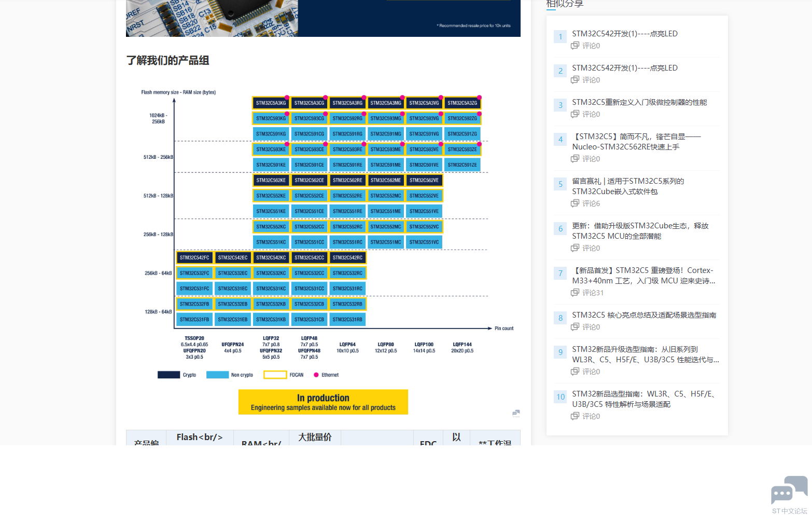Click the Flash<br/> table column header
The width and height of the screenshot is (812, 519).
(x=200, y=438)
